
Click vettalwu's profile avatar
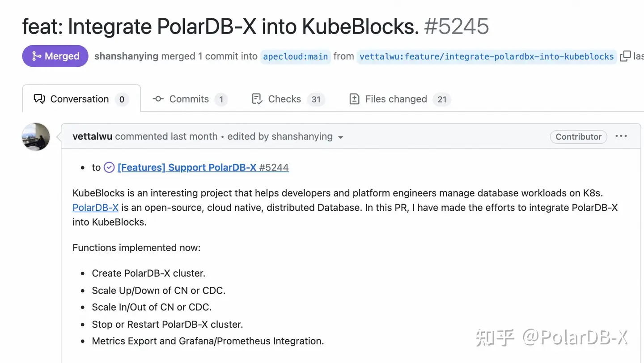pyautogui.click(x=35, y=137)
